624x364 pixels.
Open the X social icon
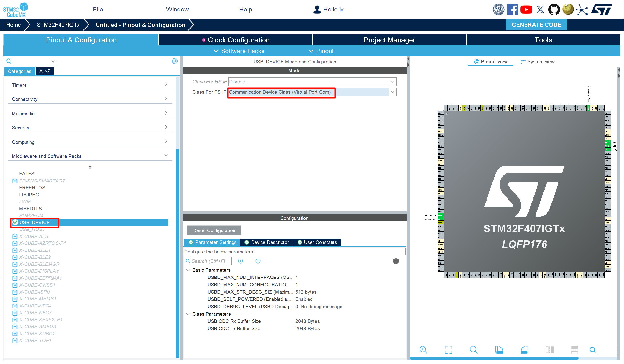(x=540, y=10)
